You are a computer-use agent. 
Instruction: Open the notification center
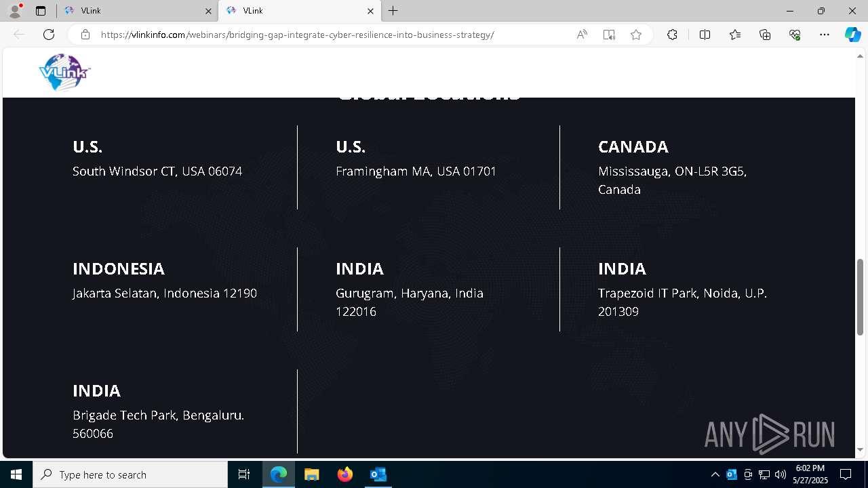coord(846,474)
